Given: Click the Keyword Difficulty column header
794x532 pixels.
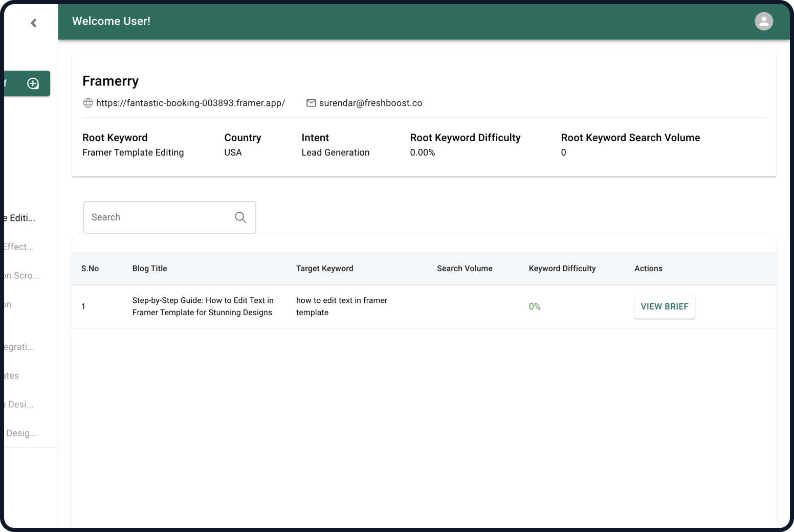Looking at the screenshot, I should coord(562,268).
